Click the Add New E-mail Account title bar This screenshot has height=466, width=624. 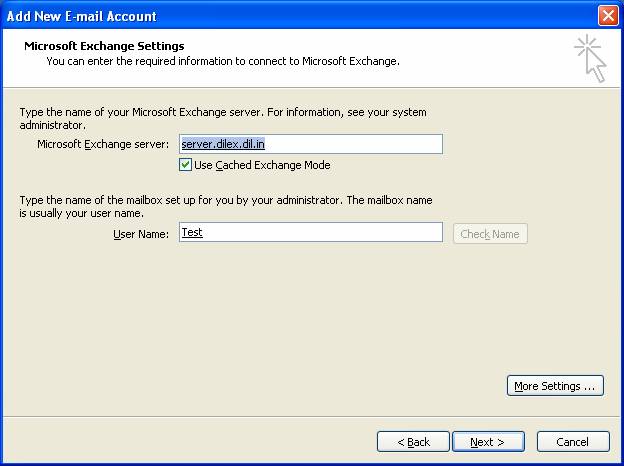click(x=300, y=16)
